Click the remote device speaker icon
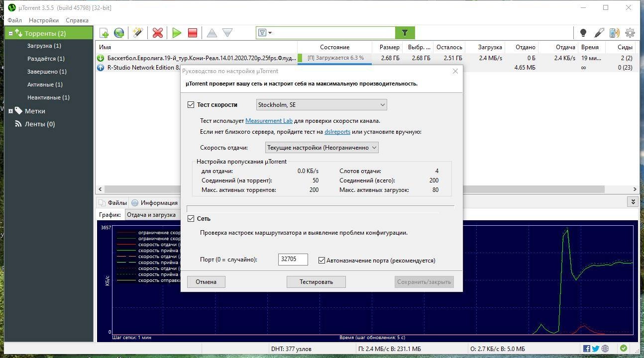 (x=615, y=33)
